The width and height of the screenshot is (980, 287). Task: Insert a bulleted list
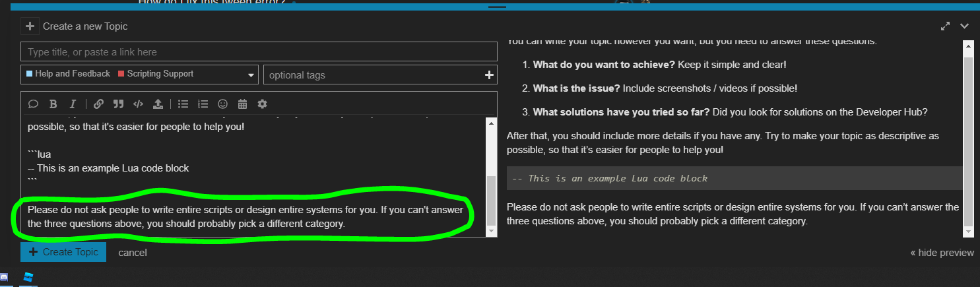point(183,104)
